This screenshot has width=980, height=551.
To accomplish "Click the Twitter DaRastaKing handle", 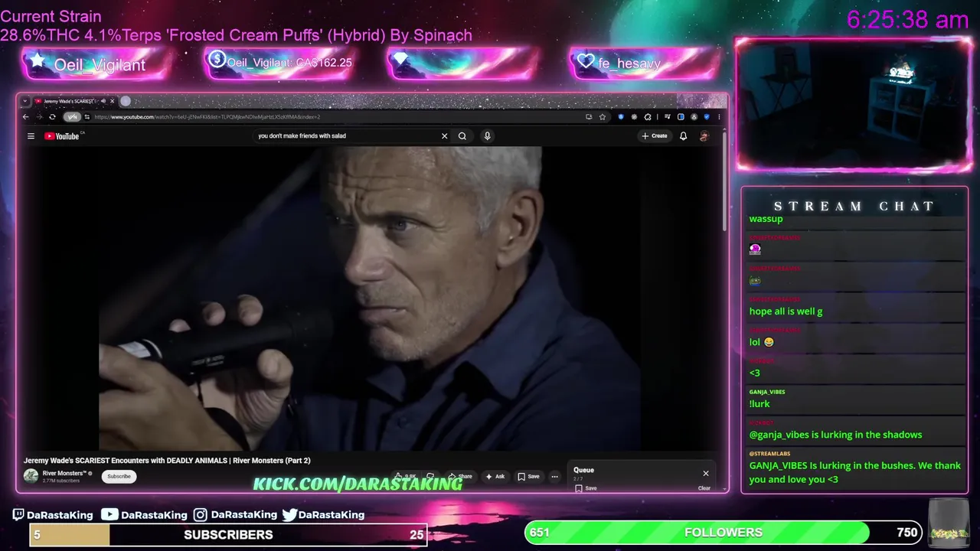I will 323,515.
